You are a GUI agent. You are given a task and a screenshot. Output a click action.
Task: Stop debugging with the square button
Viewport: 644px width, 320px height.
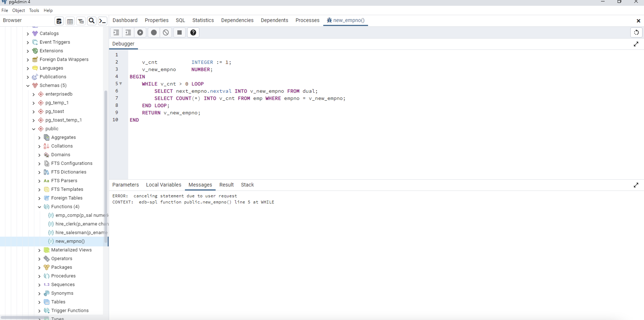click(180, 32)
